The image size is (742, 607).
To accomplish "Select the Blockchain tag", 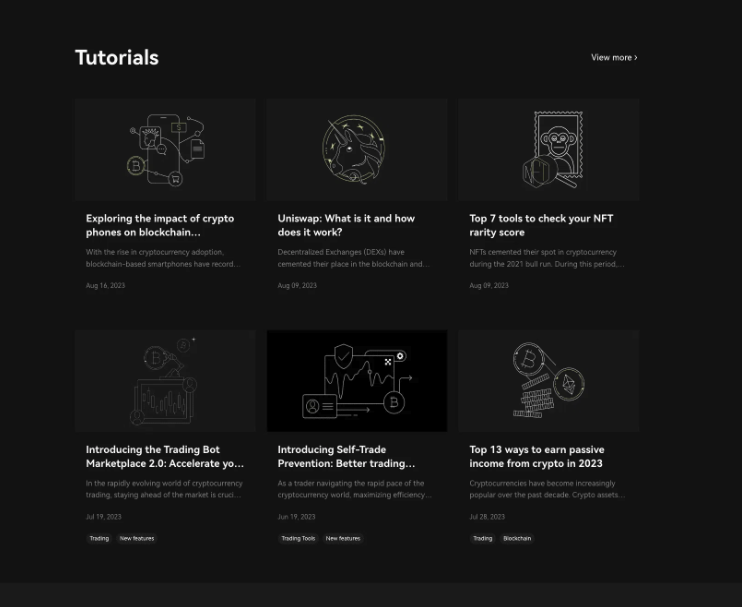I will pyautogui.click(x=517, y=538).
